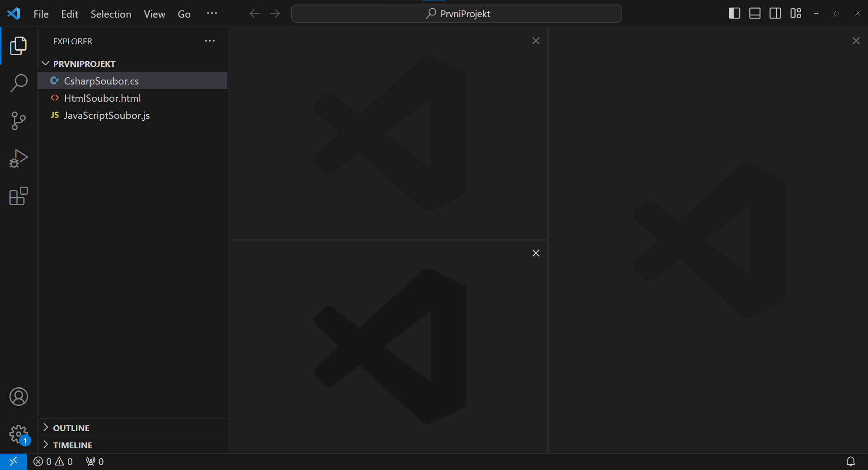Screen dimensions: 868x470
Task: Open HtmlSoubor.html from the explorer
Action: pyautogui.click(x=102, y=98)
